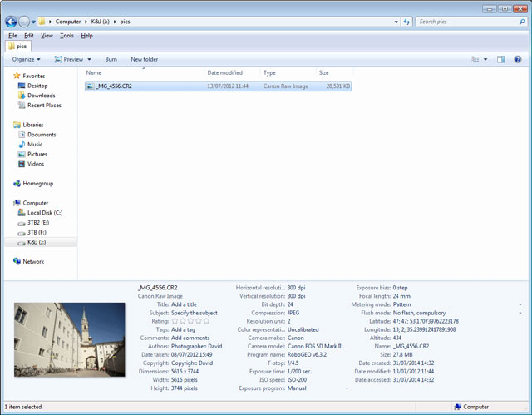The width and height of the screenshot is (532, 415).
Task: Toggle the preview pane icon
Action: coord(501,59)
